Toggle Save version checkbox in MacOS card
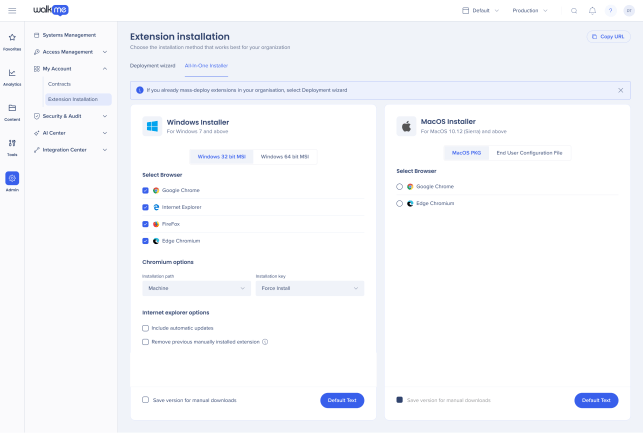Viewport: 643px width, 433px height. tap(399, 400)
